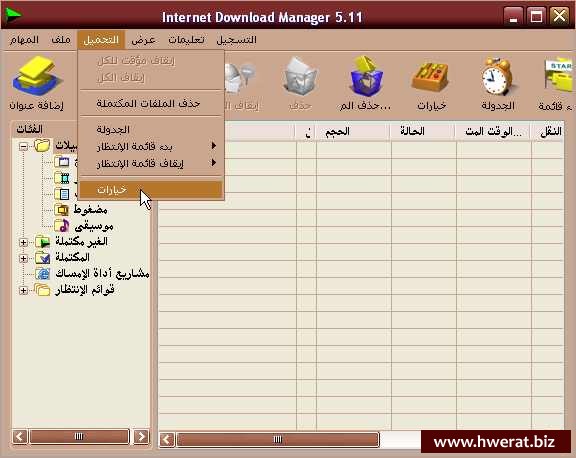The width and height of the screenshot is (576, 458).
Task: Click the greyed Delete (حذف) toolbar icon
Action: tap(299, 76)
